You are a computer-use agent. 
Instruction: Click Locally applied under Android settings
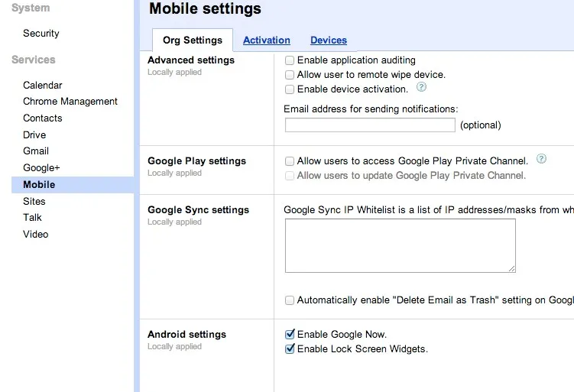(174, 347)
